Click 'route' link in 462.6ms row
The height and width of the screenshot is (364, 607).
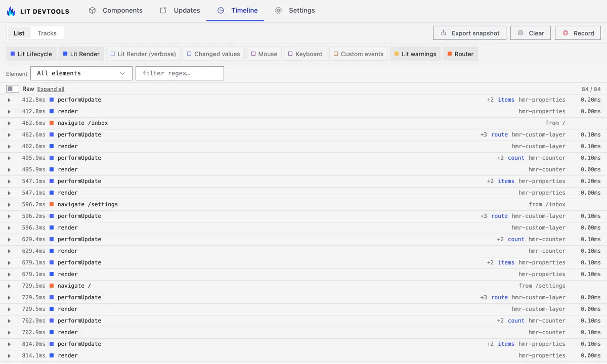tap(500, 134)
